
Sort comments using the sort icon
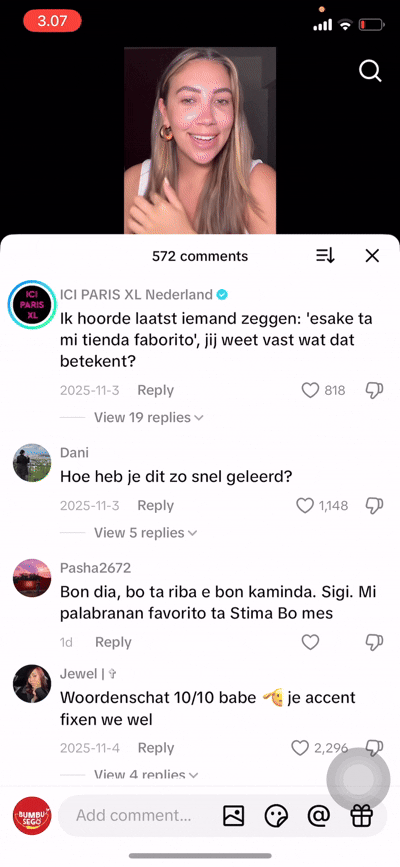point(325,255)
